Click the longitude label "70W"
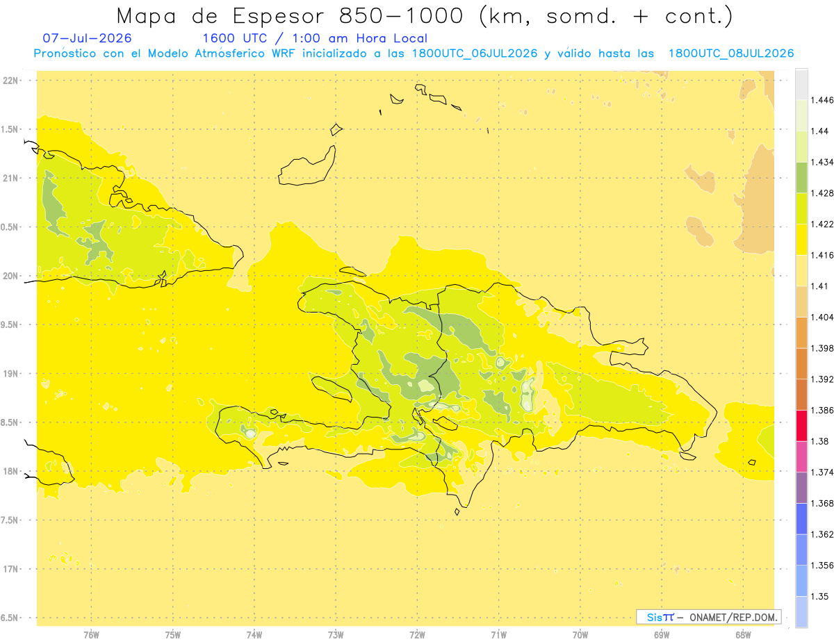The width and height of the screenshot is (834, 644). coord(580,634)
